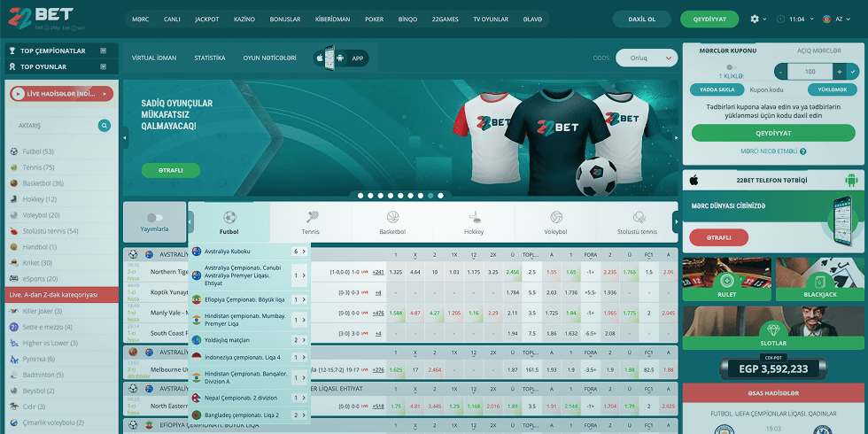This screenshot has width=868, height=434.
Task: Open OYUN NƏTİCƏLƏRİ link
Action: 269,58
